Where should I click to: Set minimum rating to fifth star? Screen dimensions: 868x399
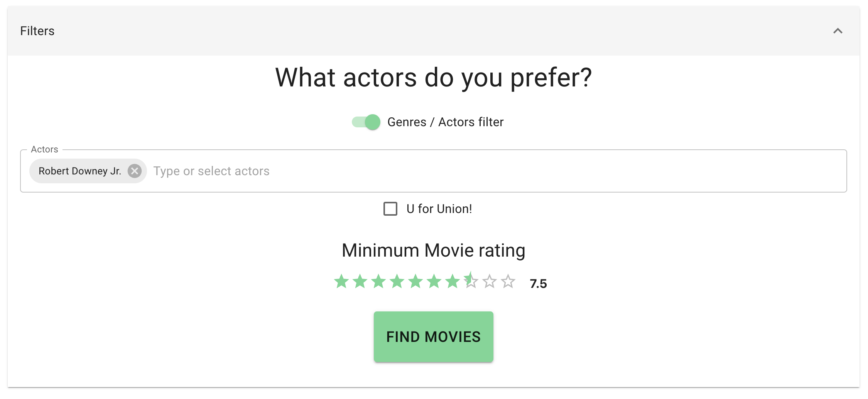[415, 281]
